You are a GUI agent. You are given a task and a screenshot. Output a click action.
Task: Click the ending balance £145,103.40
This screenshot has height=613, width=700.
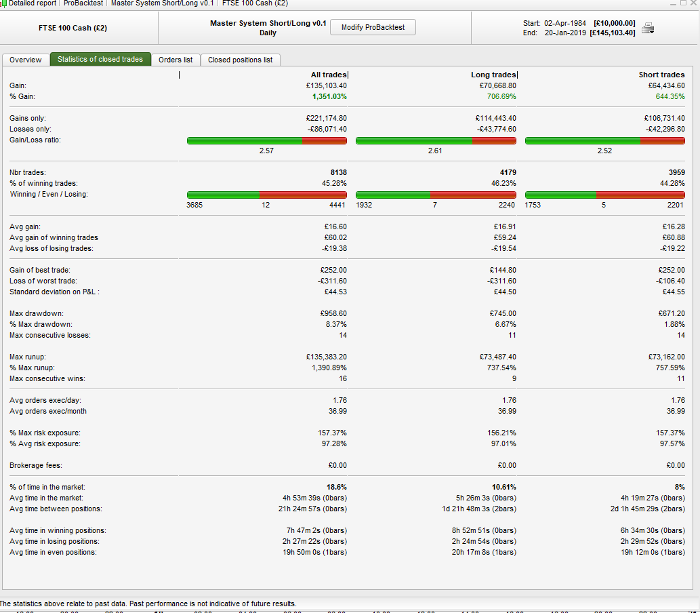click(613, 33)
